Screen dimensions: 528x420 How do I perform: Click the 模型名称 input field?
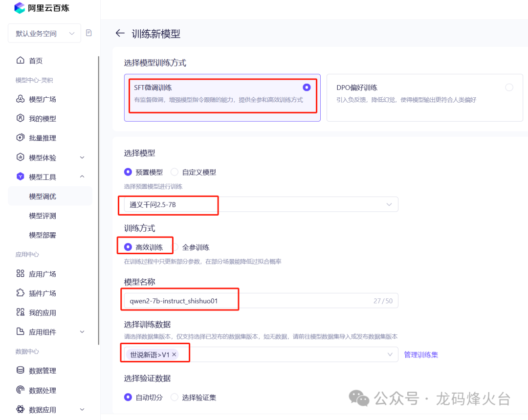(261, 301)
